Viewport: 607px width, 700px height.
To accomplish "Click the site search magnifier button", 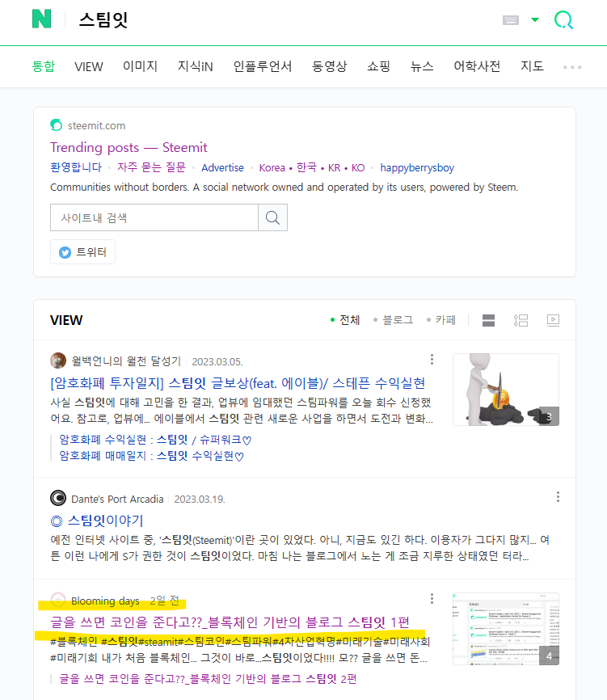I will coord(272,217).
